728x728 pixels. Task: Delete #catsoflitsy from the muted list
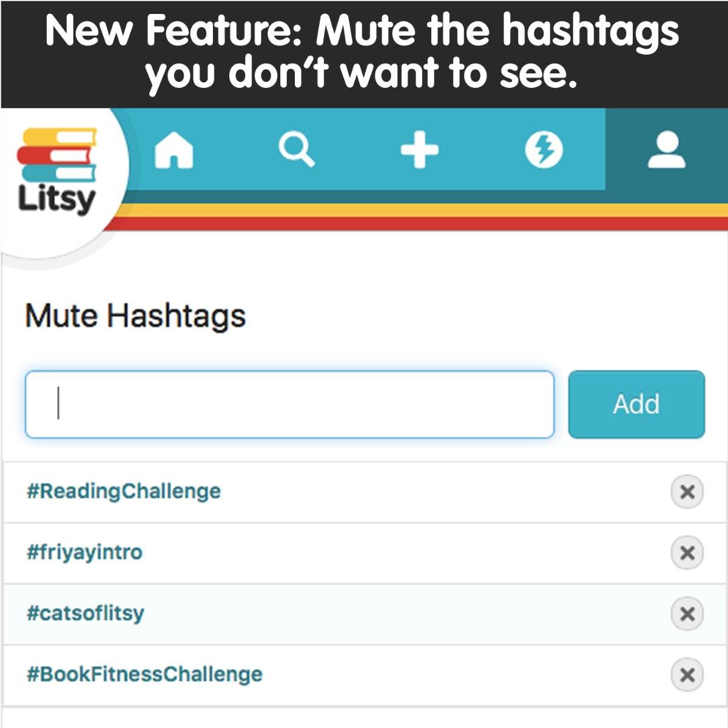(x=687, y=614)
